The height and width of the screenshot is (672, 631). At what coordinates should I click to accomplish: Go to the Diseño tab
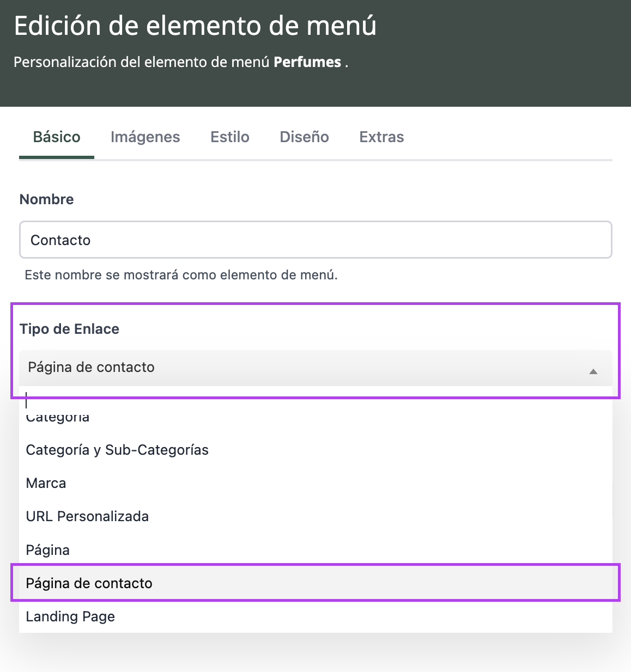point(304,137)
